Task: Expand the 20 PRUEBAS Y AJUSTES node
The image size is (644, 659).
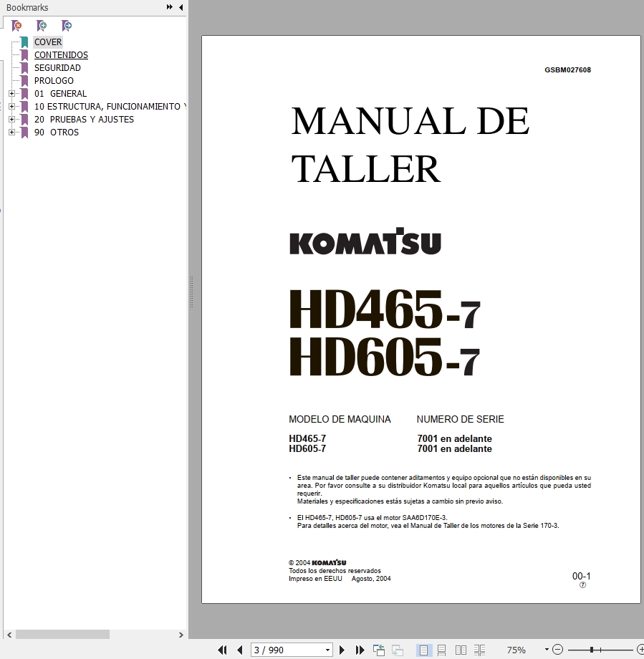Action: tap(11, 120)
